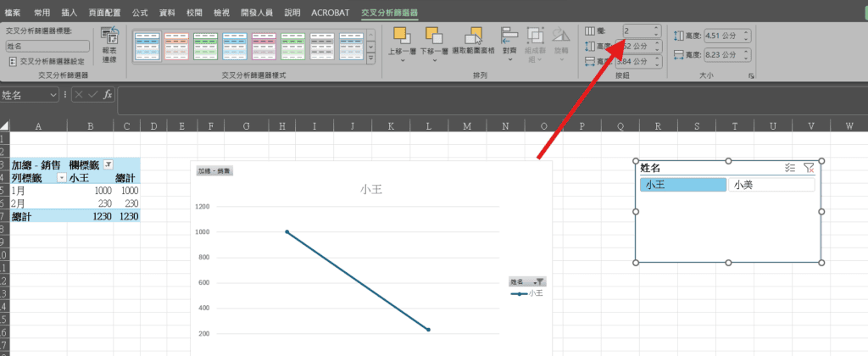Open the 列標籤 row labels filter dropdown
The height and width of the screenshot is (356, 868).
coord(61,178)
